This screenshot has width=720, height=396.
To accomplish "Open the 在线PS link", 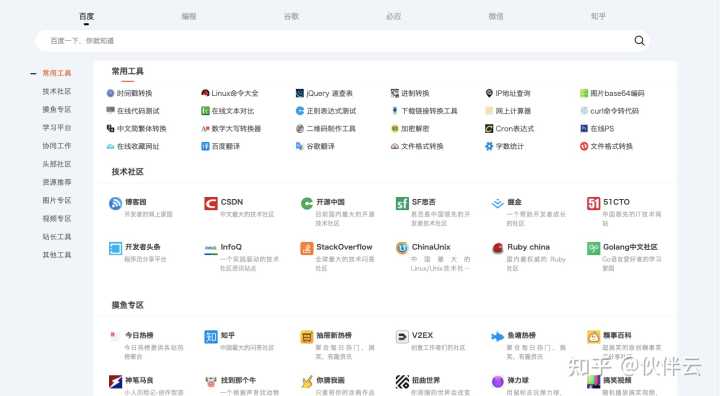I will click(x=597, y=129).
